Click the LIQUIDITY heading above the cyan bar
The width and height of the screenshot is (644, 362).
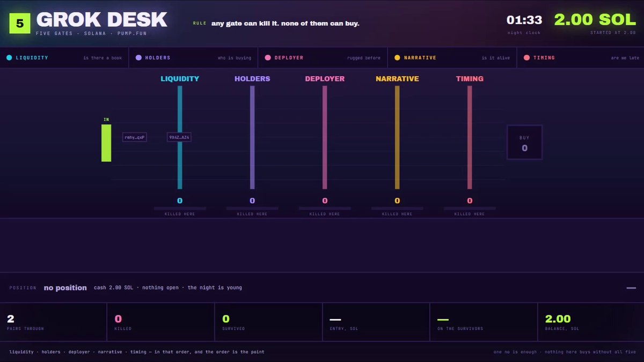click(x=180, y=79)
